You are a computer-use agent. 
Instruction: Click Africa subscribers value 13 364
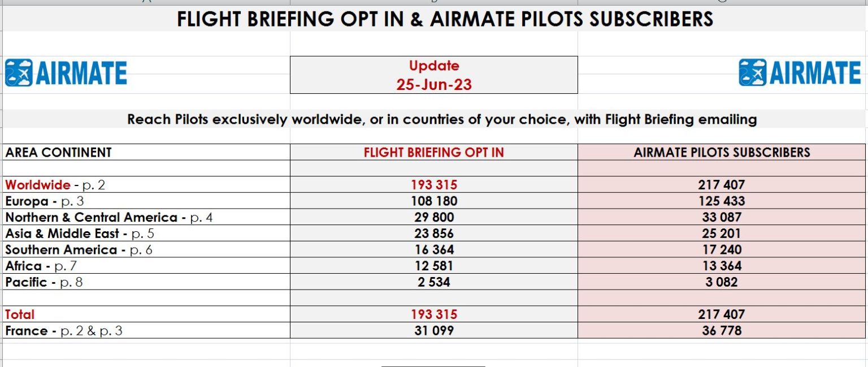click(x=722, y=266)
